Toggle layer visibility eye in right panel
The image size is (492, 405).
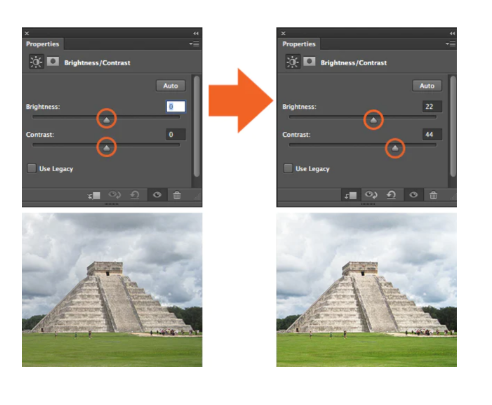[x=413, y=195]
